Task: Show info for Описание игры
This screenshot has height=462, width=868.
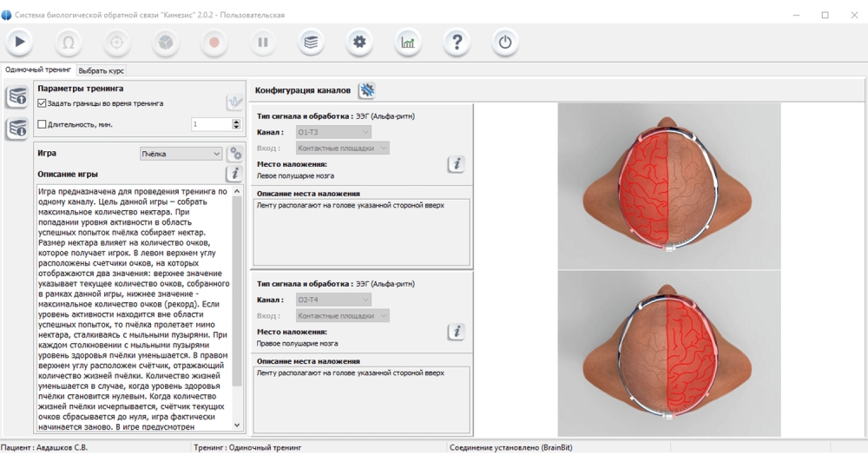Action: (234, 174)
